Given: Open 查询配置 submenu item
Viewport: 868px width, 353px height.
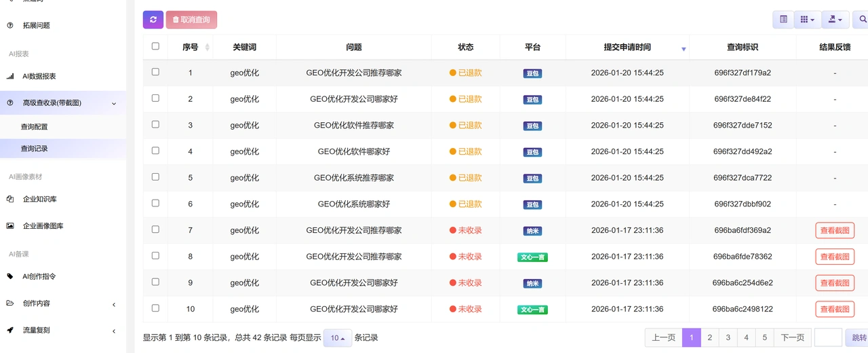Looking at the screenshot, I should coord(35,126).
